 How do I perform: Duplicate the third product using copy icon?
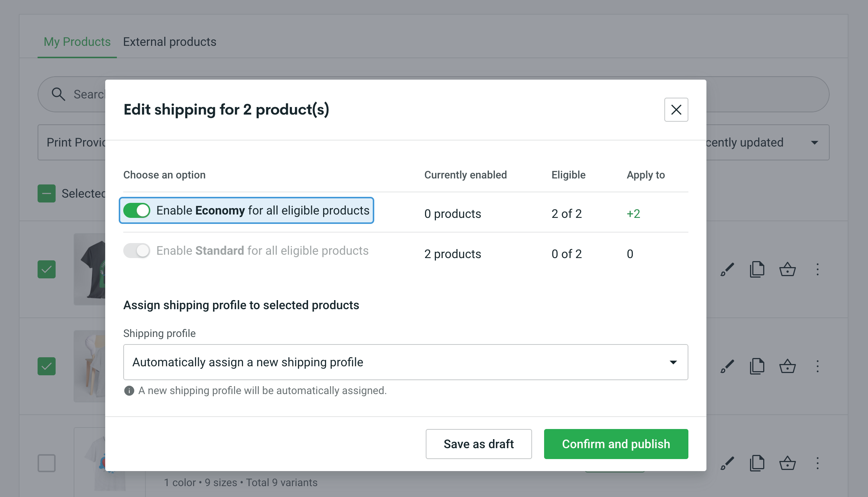click(757, 463)
